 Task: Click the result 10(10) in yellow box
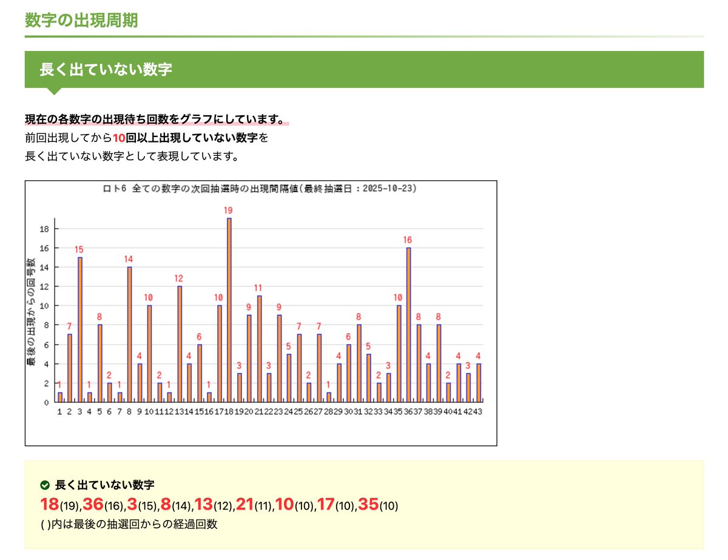[x=295, y=505]
